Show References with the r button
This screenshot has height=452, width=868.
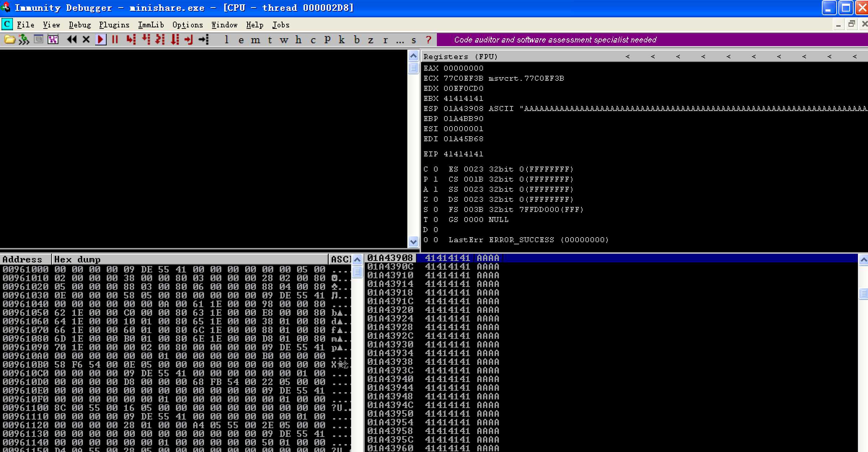click(x=385, y=40)
